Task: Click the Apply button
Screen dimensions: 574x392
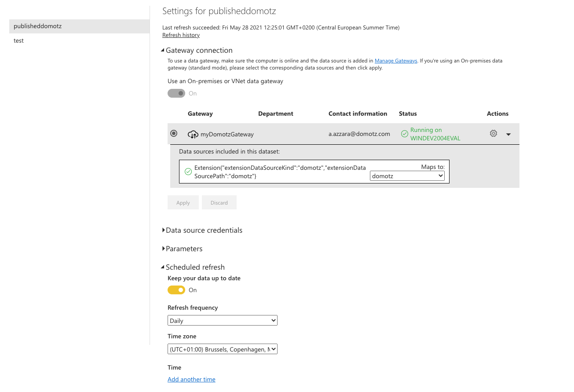Action: tap(183, 202)
